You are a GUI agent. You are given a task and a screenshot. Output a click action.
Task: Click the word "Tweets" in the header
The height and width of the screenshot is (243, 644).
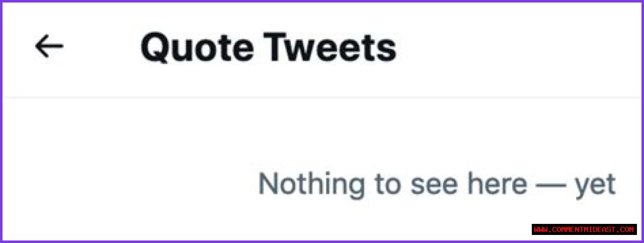click(x=331, y=48)
